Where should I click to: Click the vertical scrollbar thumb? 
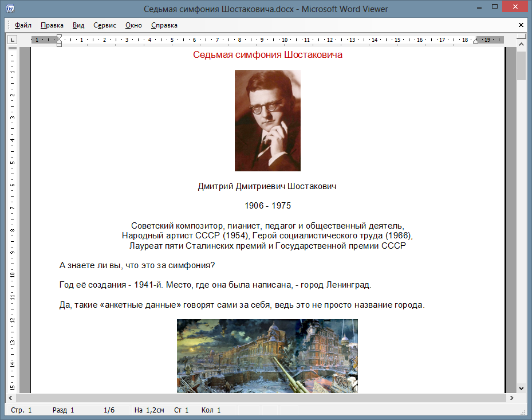(x=521, y=65)
